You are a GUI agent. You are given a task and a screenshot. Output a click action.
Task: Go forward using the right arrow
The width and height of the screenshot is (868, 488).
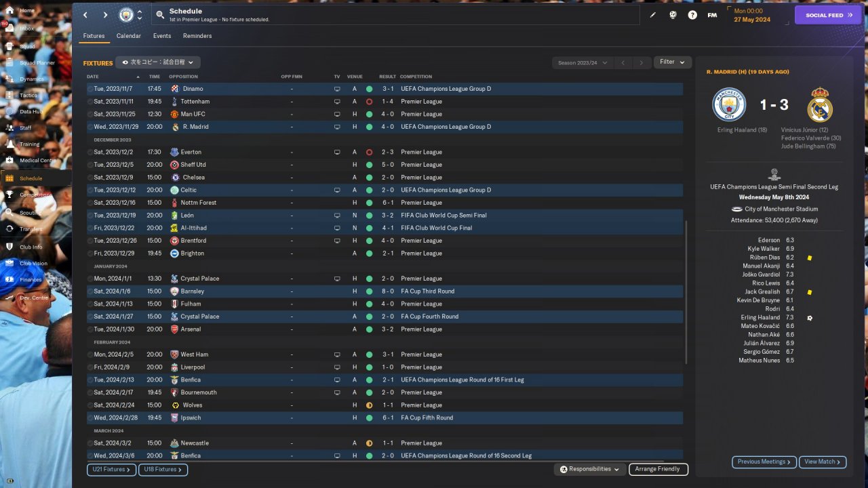tap(105, 15)
